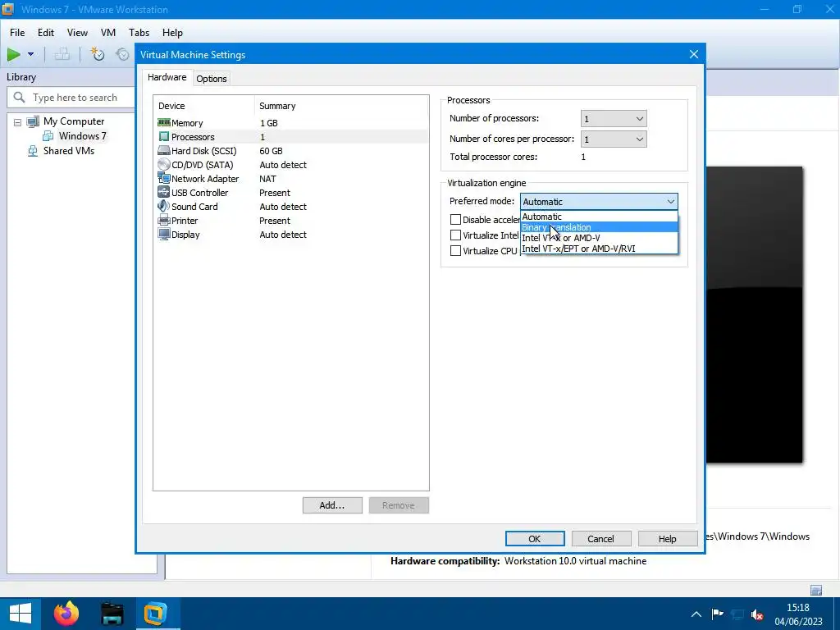Click the dialog Help button
The image size is (840, 630).
pyautogui.click(x=668, y=539)
